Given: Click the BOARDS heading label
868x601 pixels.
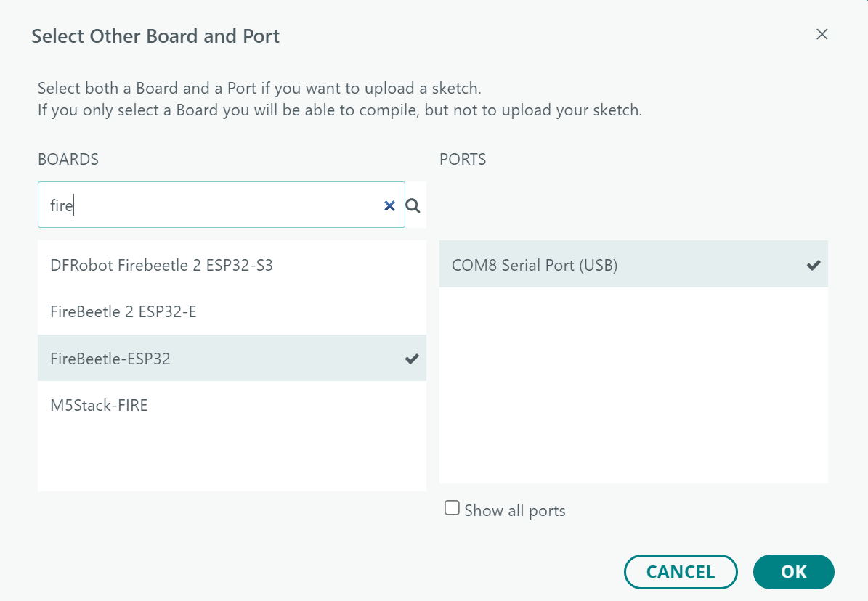Looking at the screenshot, I should click(x=68, y=159).
